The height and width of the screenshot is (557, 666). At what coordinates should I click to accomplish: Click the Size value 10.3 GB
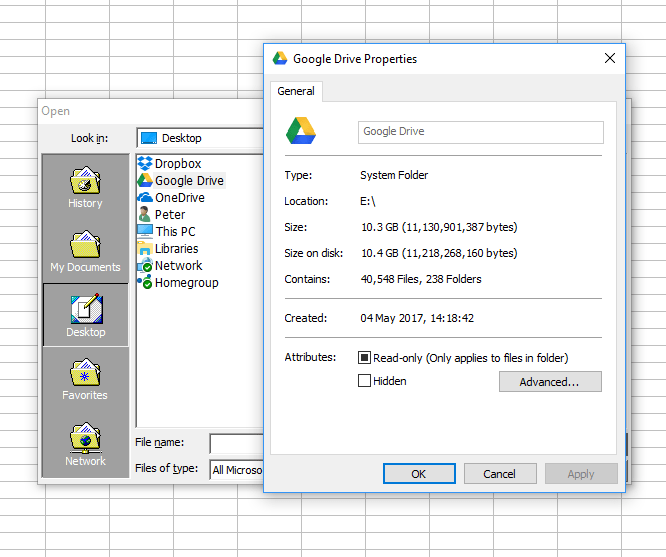click(x=439, y=227)
